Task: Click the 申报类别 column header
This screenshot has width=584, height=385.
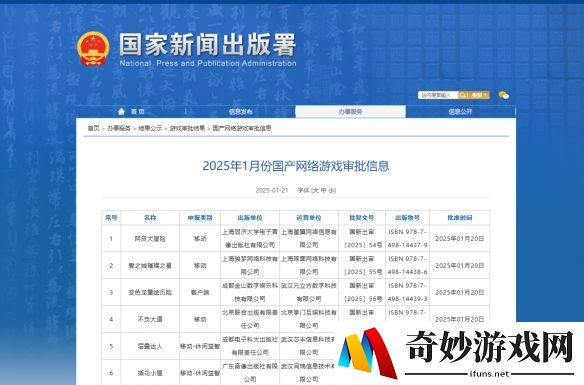Action: (200, 218)
